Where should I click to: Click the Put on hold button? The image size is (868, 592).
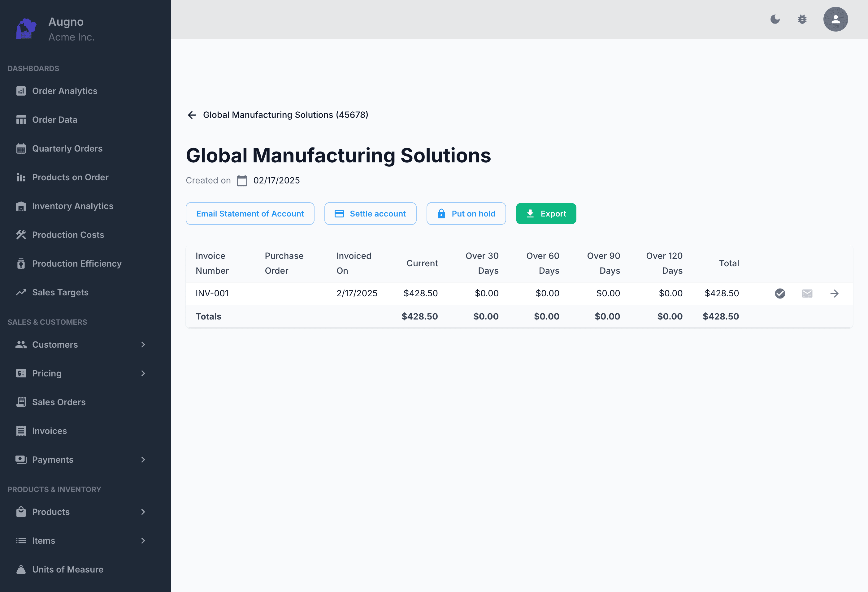click(x=466, y=213)
